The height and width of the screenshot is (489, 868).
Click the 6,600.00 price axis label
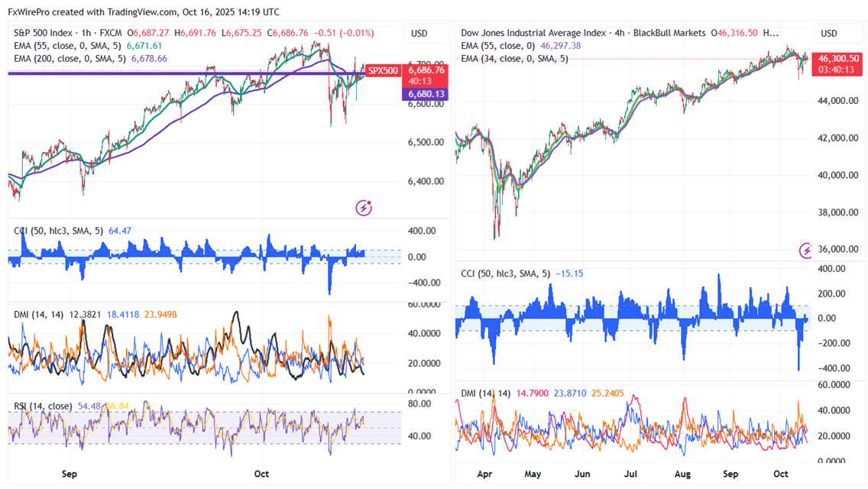pyautogui.click(x=426, y=104)
